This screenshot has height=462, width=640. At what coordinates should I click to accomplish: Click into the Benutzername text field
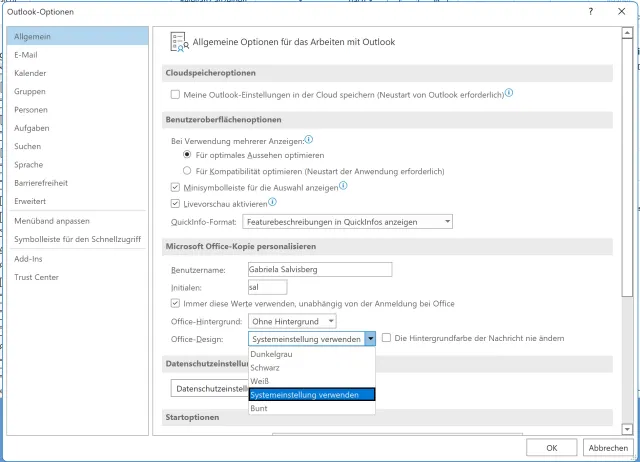(318, 269)
